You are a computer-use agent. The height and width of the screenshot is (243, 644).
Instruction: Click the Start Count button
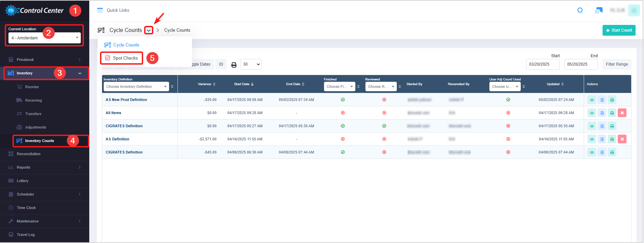coord(619,30)
